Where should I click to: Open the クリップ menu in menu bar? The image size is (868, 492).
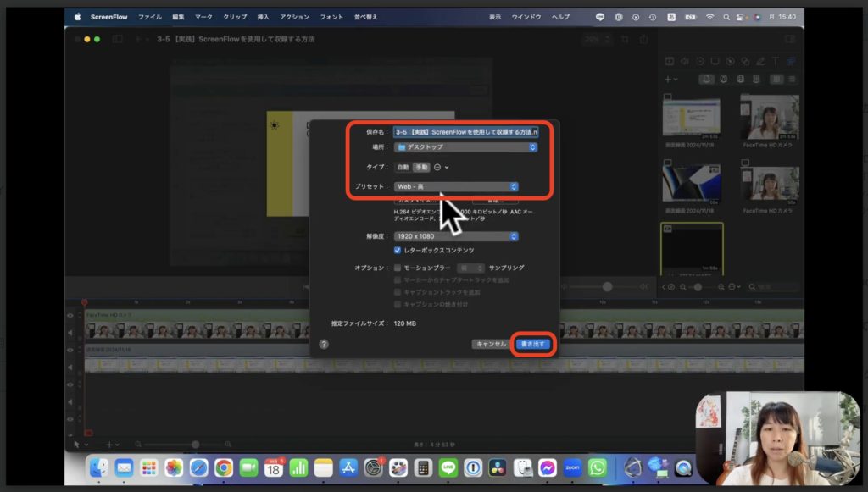pos(235,17)
